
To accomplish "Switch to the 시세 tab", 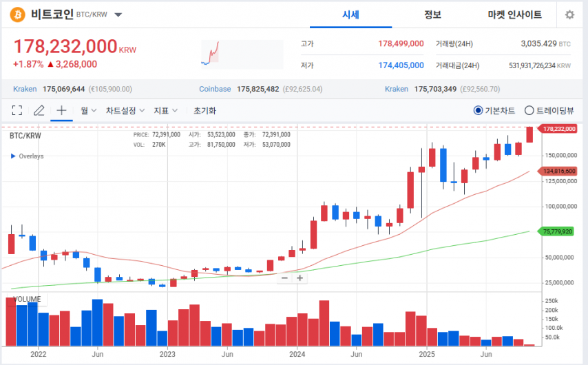I will [x=351, y=14].
